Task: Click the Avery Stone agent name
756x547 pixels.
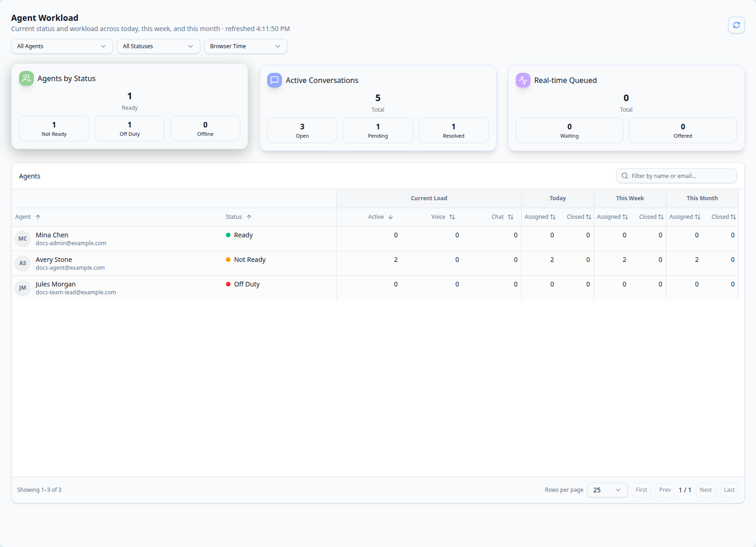Action: [x=54, y=260]
